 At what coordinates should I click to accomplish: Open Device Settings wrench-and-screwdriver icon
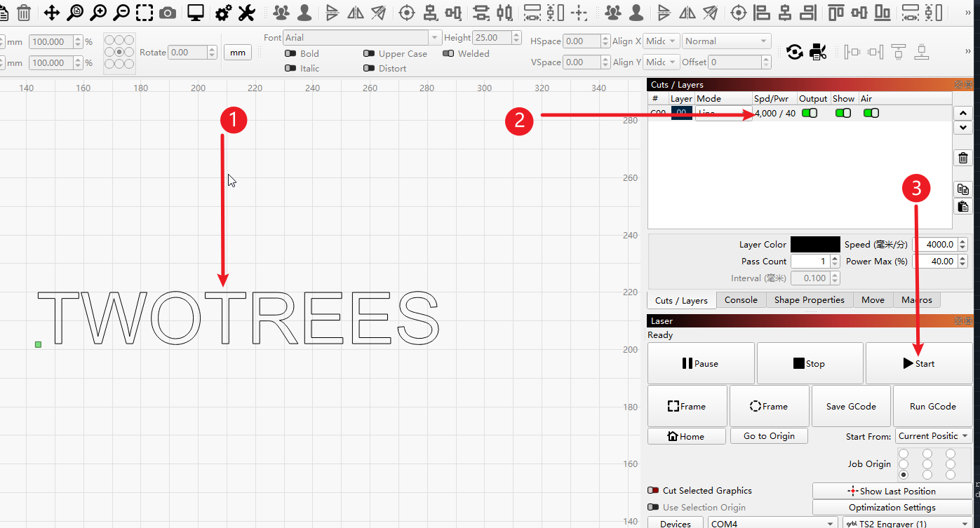pyautogui.click(x=246, y=13)
